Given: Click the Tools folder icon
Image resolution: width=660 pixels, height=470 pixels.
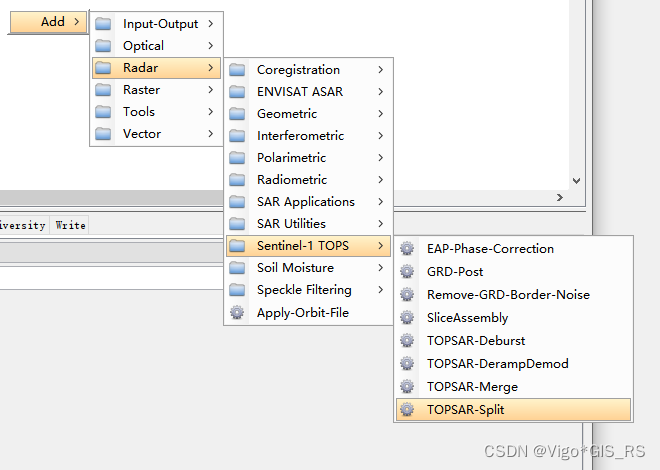Looking at the screenshot, I should tap(103, 112).
